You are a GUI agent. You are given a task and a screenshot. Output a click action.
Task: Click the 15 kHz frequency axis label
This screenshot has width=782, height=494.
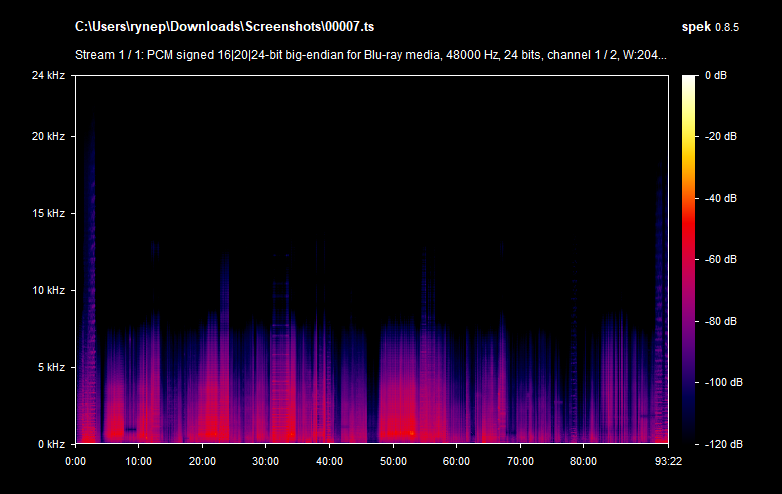[47, 213]
